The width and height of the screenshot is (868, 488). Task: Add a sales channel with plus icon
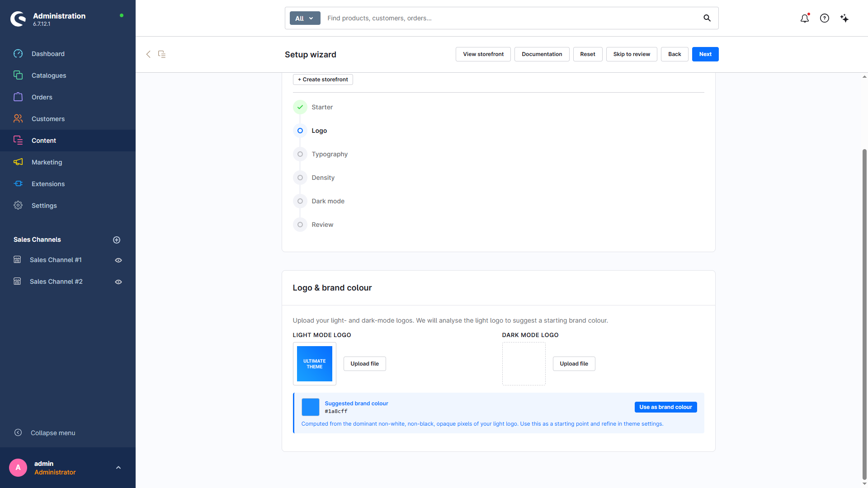(117, 240)
